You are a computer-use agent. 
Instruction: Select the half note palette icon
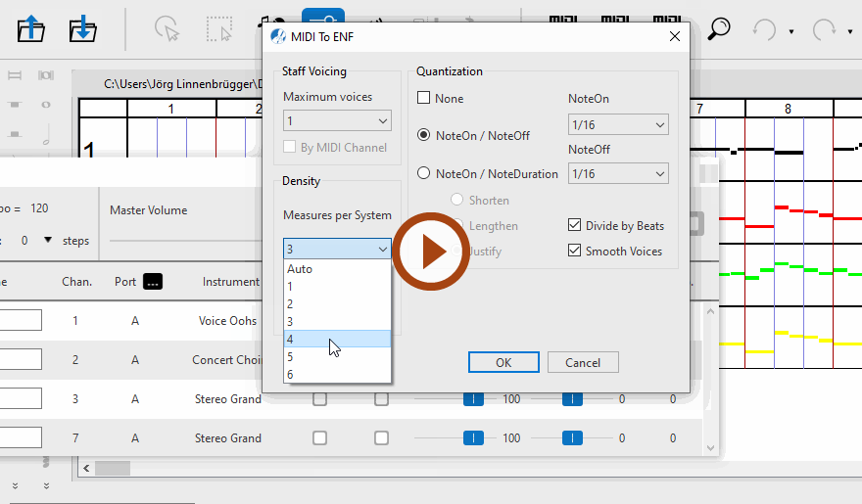[46, 133]
